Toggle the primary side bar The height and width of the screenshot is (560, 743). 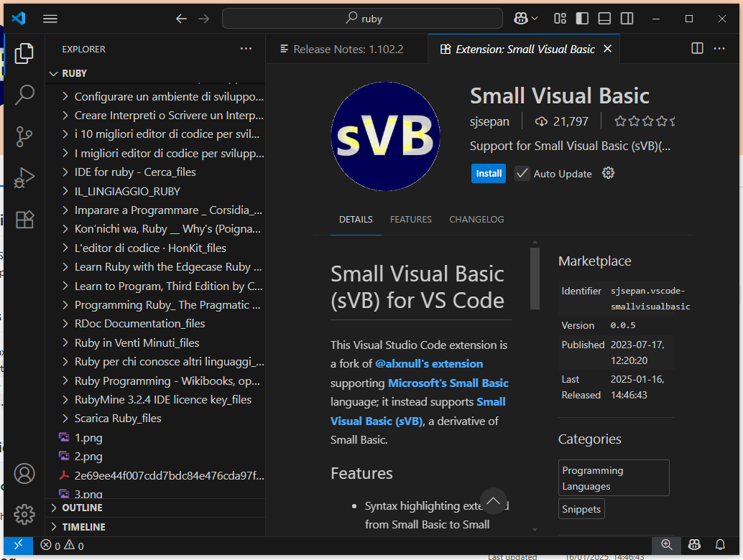pos(582,19)
